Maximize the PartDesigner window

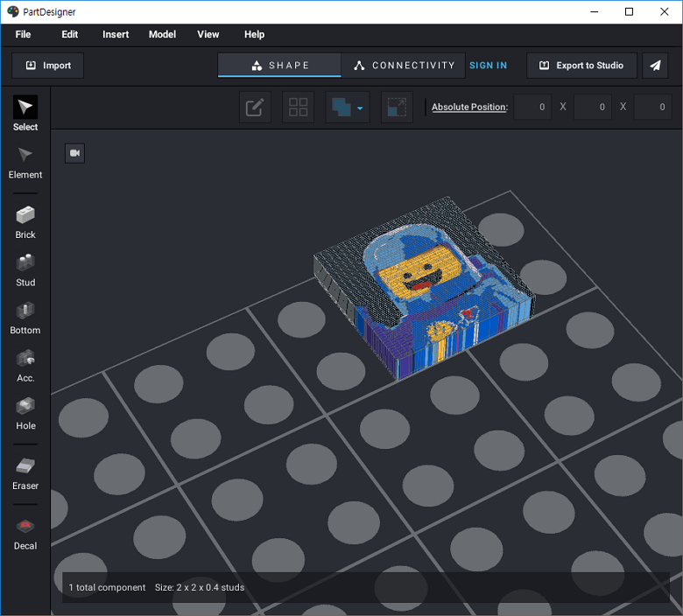pos(629,11)
